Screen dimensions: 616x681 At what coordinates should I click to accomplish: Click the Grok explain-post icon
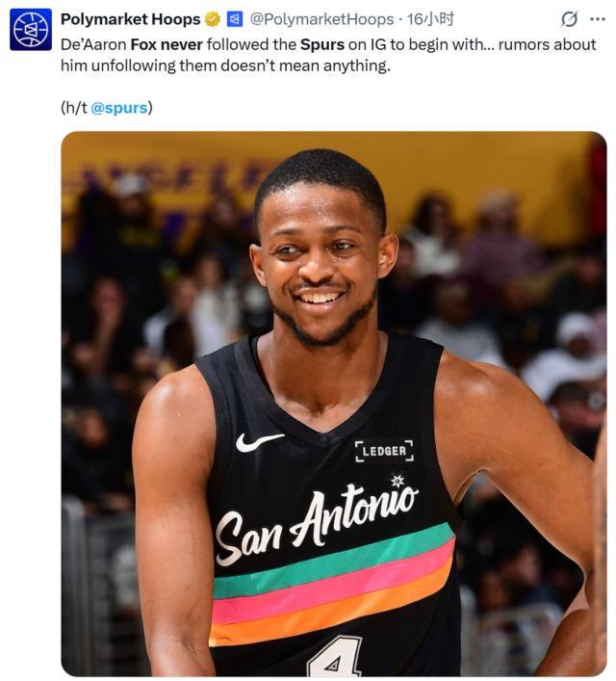click(569, 19)
